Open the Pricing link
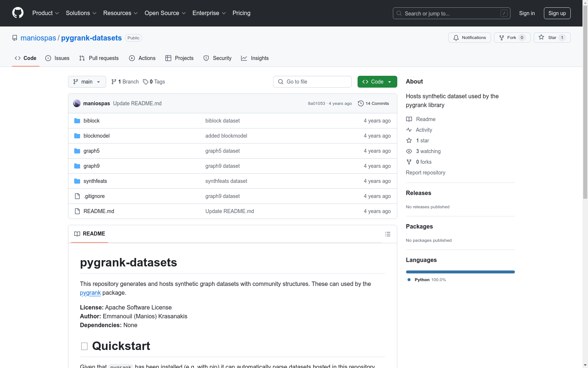 tap(241, 13)
